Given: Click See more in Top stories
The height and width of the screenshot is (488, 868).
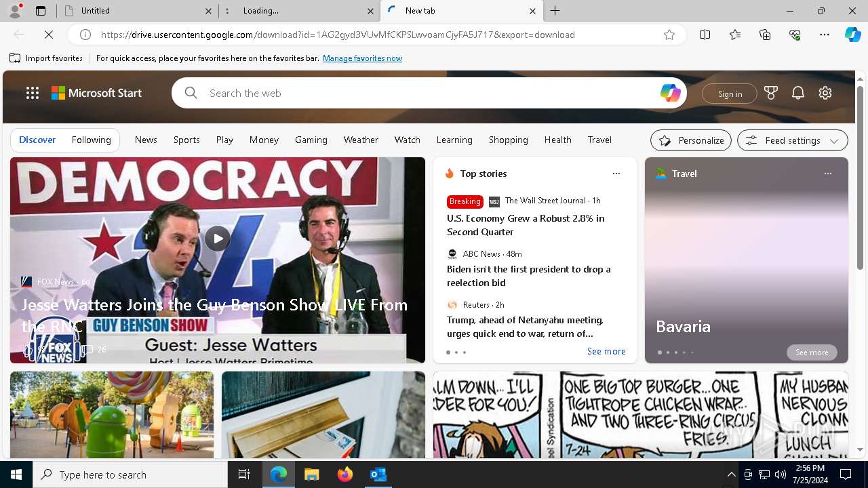Looking at the screenshot, I should pos(606,351).
